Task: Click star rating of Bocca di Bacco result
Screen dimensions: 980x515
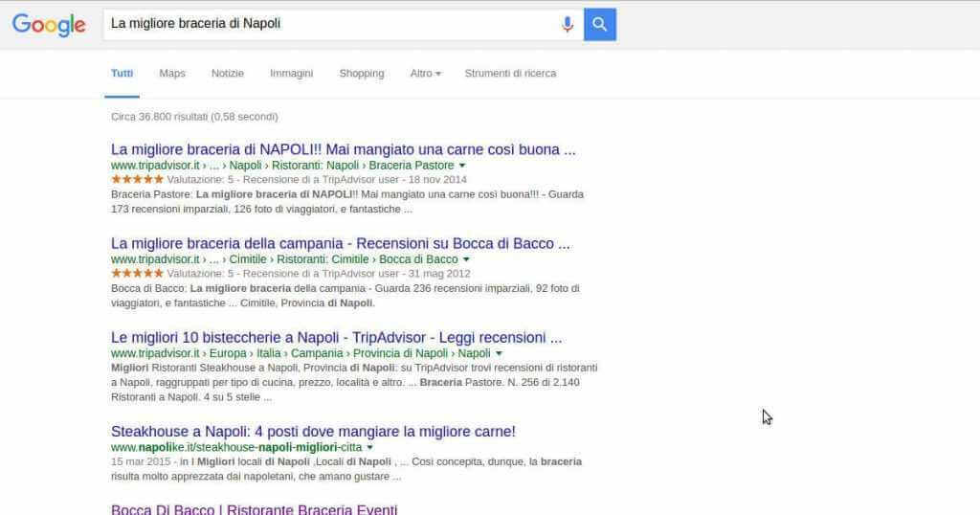Action: [138, 273]
